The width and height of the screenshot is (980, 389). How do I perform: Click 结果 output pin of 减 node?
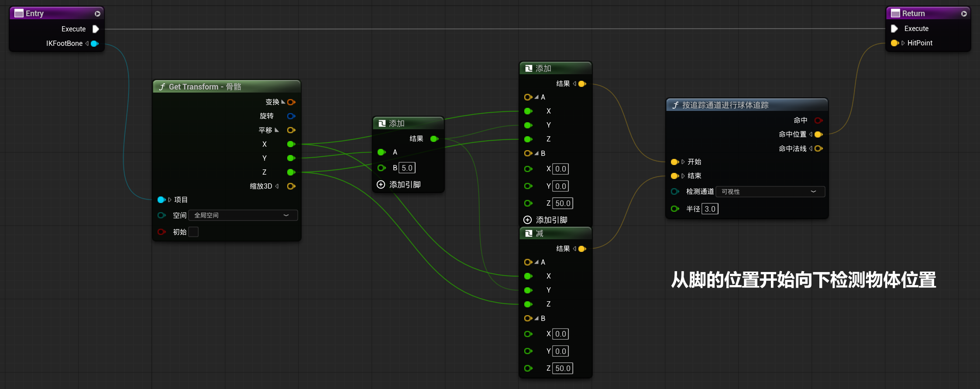tap(582, 249)
